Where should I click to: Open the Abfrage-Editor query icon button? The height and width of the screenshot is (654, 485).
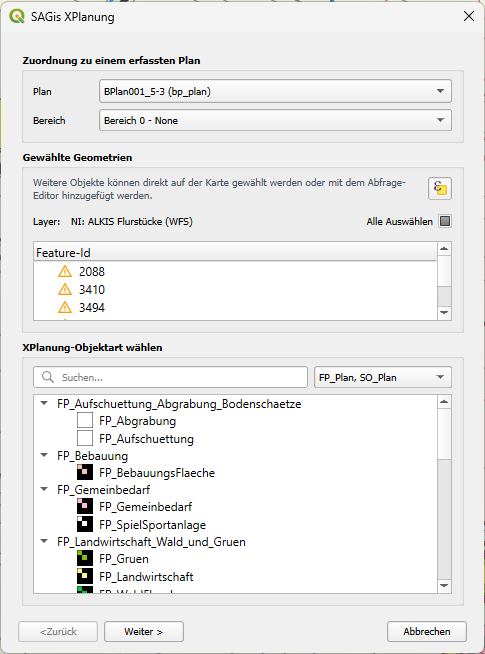[440, 189]
